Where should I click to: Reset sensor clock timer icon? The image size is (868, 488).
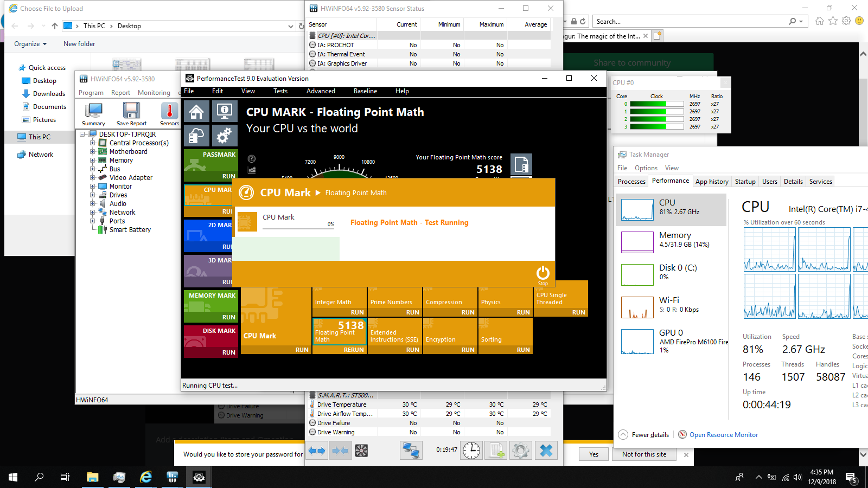(x=471, y=451)
